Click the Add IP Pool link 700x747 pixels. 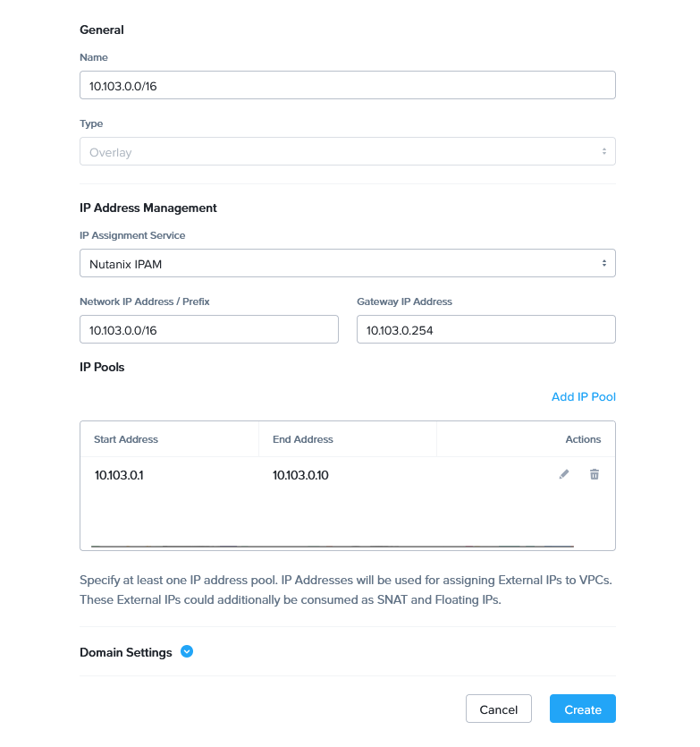click(583, 396)
